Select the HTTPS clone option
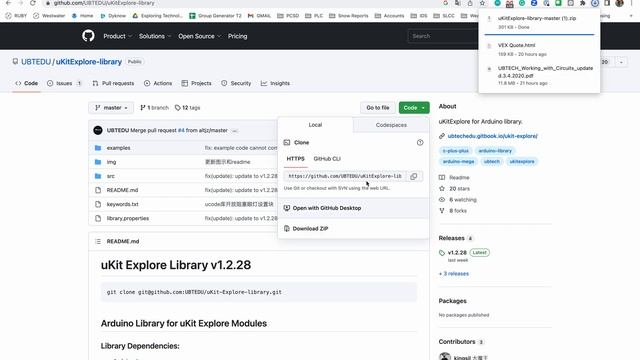 tap(296, 159)
